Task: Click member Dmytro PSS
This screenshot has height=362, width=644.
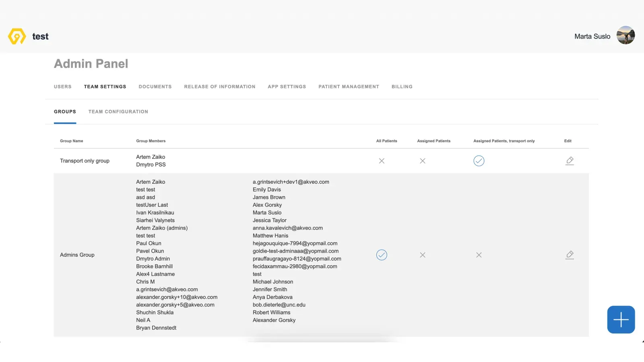Action: coord(151,165)
